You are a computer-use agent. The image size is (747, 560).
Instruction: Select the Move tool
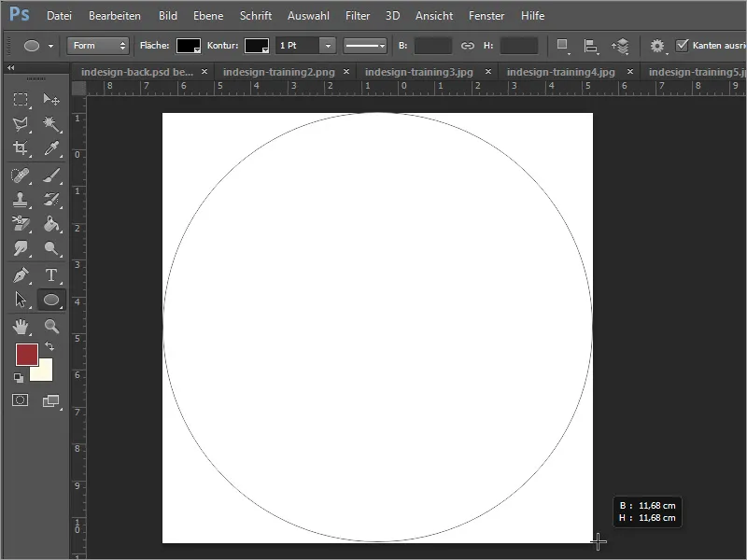(51, 100)
